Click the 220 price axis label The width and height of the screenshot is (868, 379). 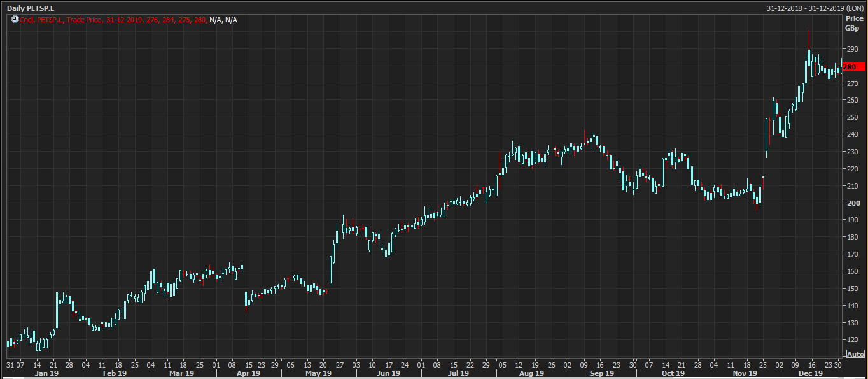click(853, 169)
